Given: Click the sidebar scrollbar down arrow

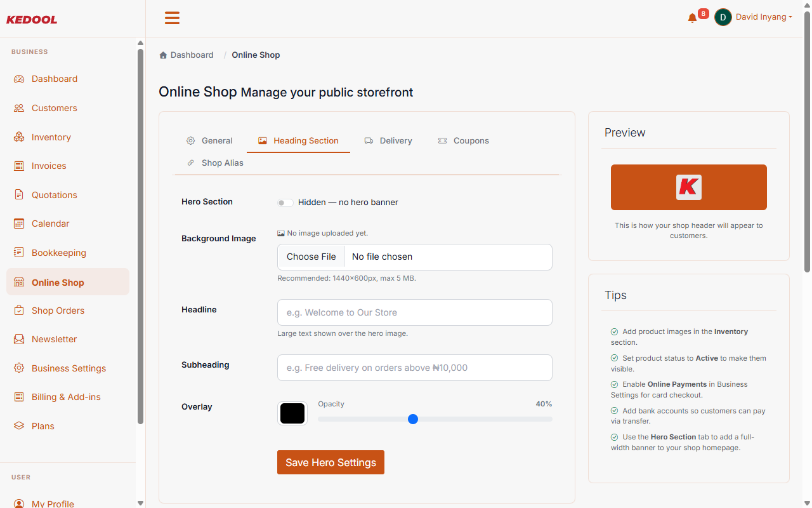Looking at the screenshot, I should point(140,503).
